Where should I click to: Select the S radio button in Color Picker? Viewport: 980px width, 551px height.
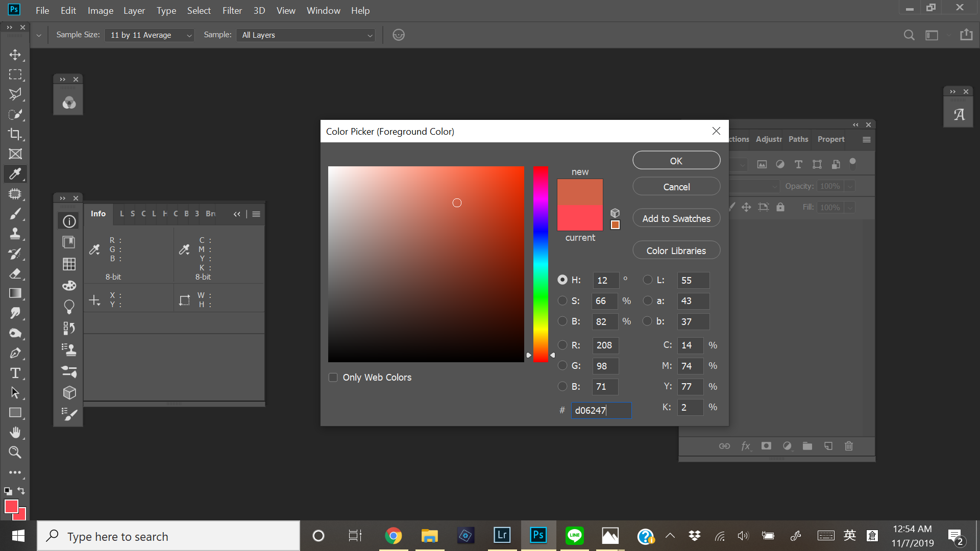[x=562, y=300]
